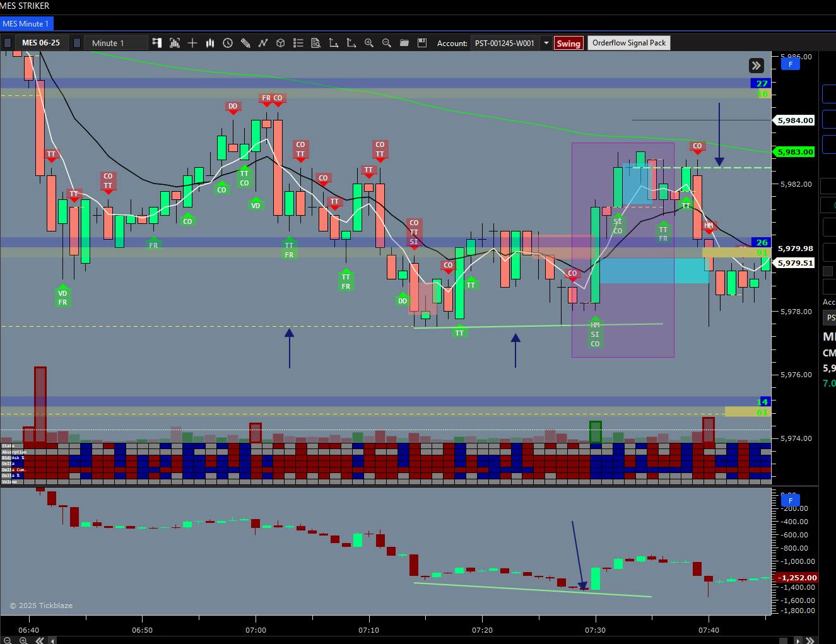The height and width of the screenshot is (644, 836).
Task: Click the 5,979.51 price label
Action: (795, 262)
